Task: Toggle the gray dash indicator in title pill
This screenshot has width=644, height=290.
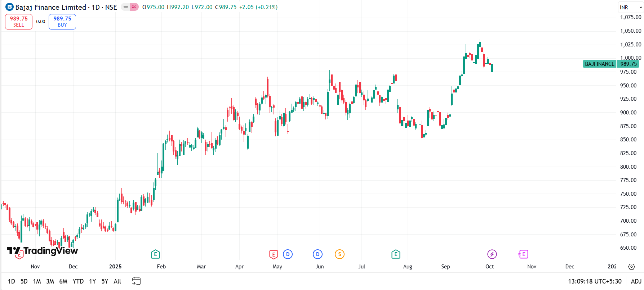Action: pyautogui.click(x=125, y=7)
